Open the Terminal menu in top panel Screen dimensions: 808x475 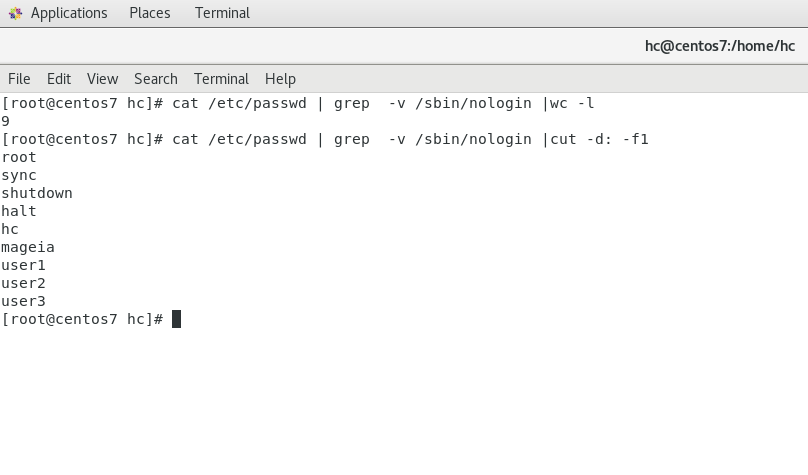pyautogui.click(x=222, y=13)
